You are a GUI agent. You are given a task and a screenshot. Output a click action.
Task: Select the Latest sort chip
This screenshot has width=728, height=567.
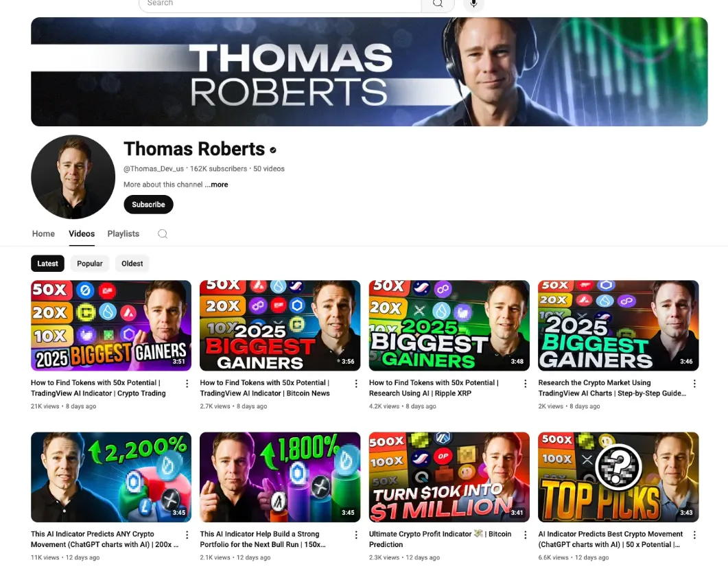pyautogui.click(x=47, y=264)
